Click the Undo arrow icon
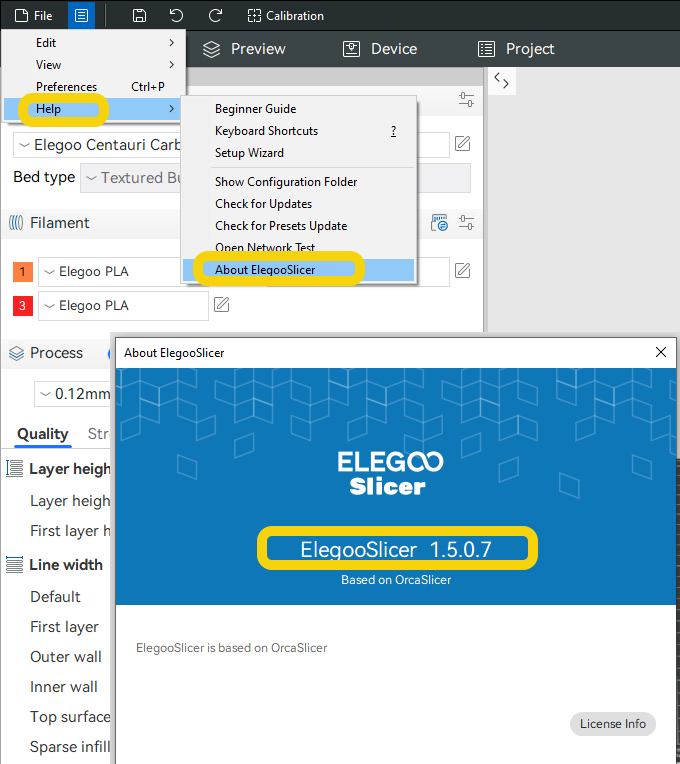This screenshot has width=680, height=764. [177, 16]
